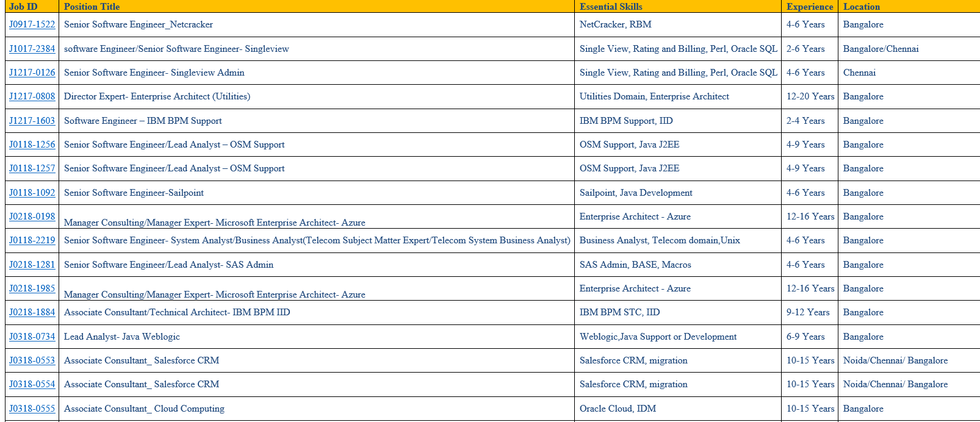This screenshot has height=422, width=980.
Task: Select the 'IBM BPM STC, IID' cell
Action: click(678, 312)
